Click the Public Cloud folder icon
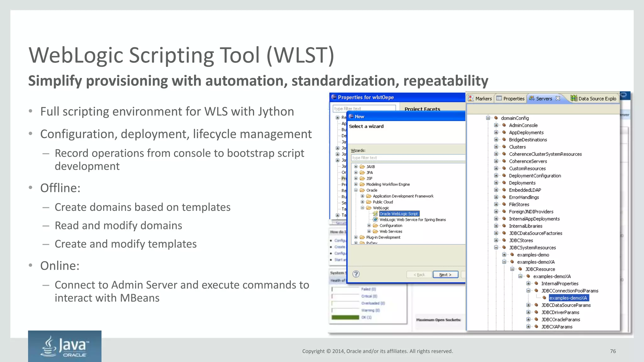 pyautogui.click(x=369, y=202)
